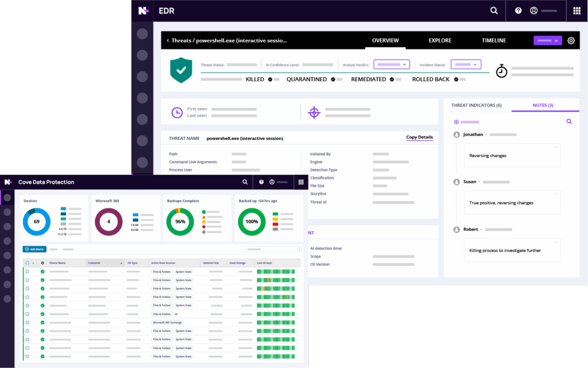The width and height of the screenshot is (588, 368).
Task: Click the Cove help icon
Action: (x=261, y=182)
